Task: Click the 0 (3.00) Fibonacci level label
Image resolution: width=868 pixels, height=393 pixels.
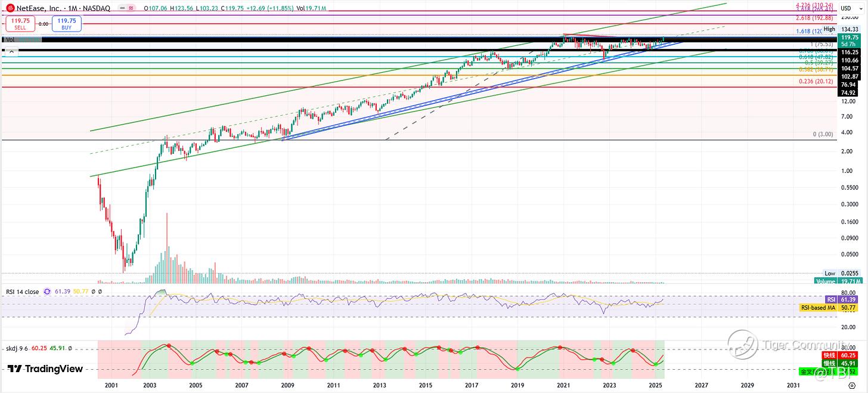Action: [823, 135]
